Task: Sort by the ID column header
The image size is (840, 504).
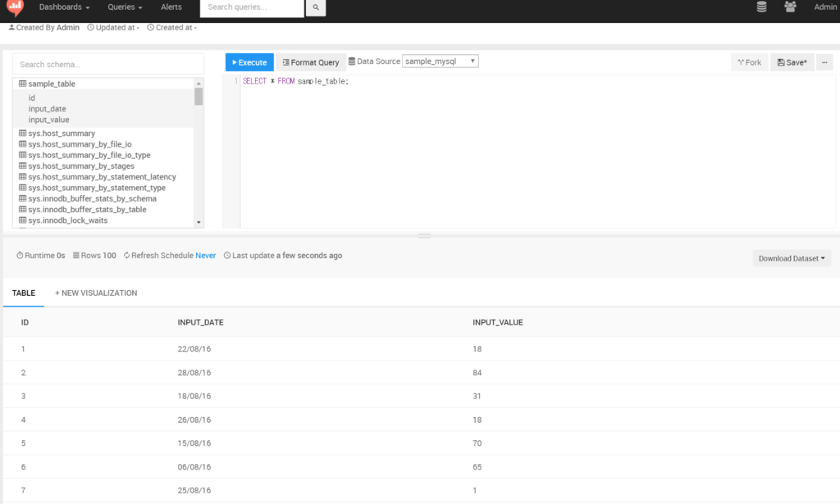Action: click(25, 322)
